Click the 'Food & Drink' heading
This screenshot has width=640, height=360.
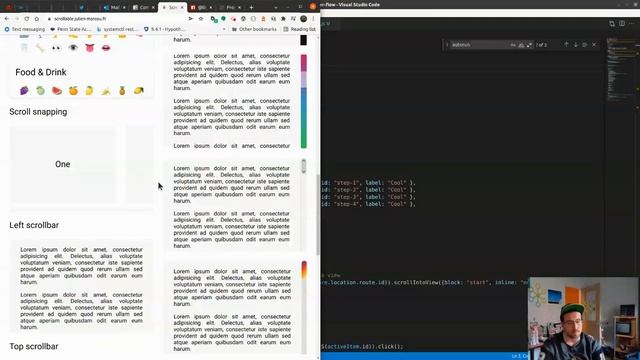click(x=41, y=72)
